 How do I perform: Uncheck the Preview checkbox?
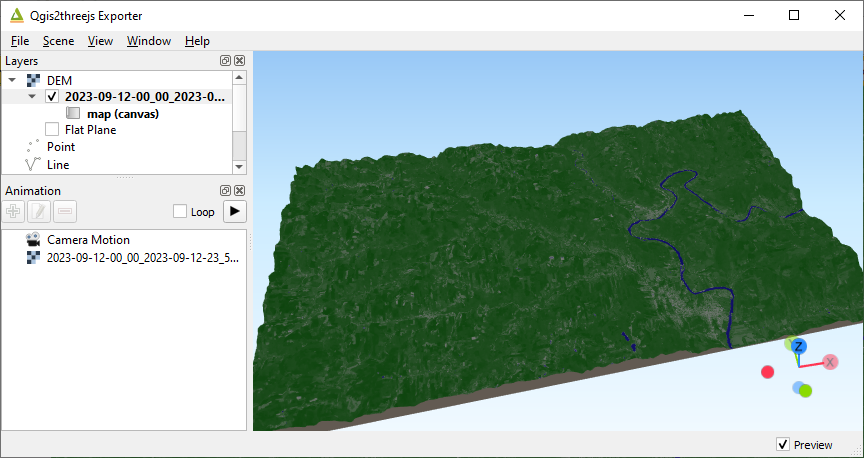pyautogui.click(x=783, y=444)
